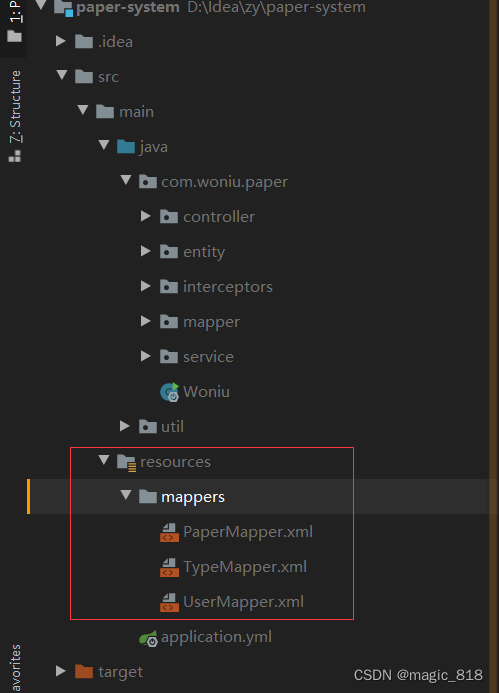Image resolution: width=499 pixels, height=693 pixels.
Task: Collapse the com.woniu.paper package arrow
Action: point(126,180)
